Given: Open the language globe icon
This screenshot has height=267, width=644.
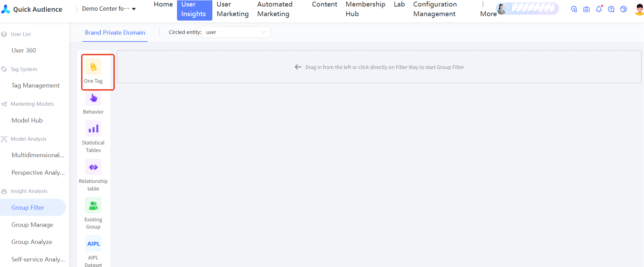Looking at the screenshot, I should point(624,9).
